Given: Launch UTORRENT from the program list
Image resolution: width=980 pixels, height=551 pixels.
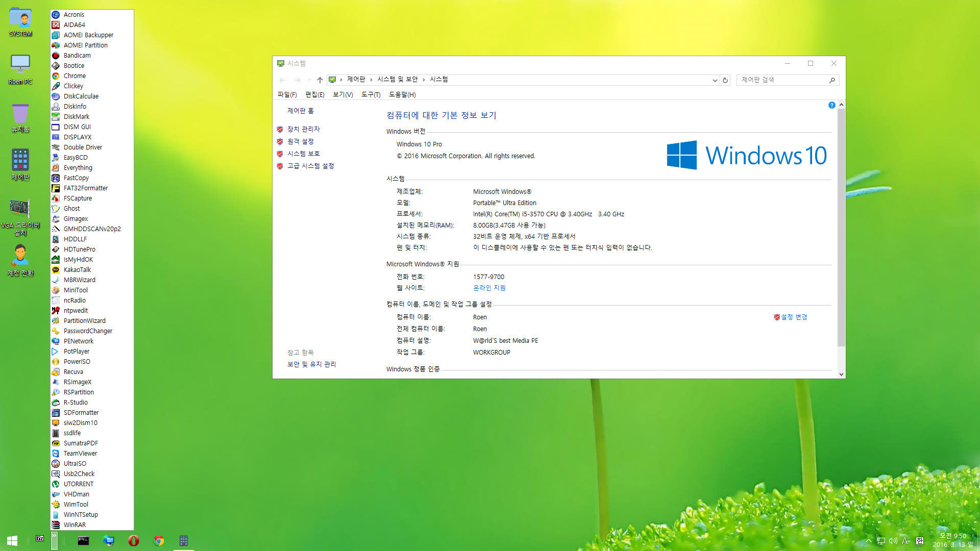Looking at the screenshot, I should click(92, 484).
